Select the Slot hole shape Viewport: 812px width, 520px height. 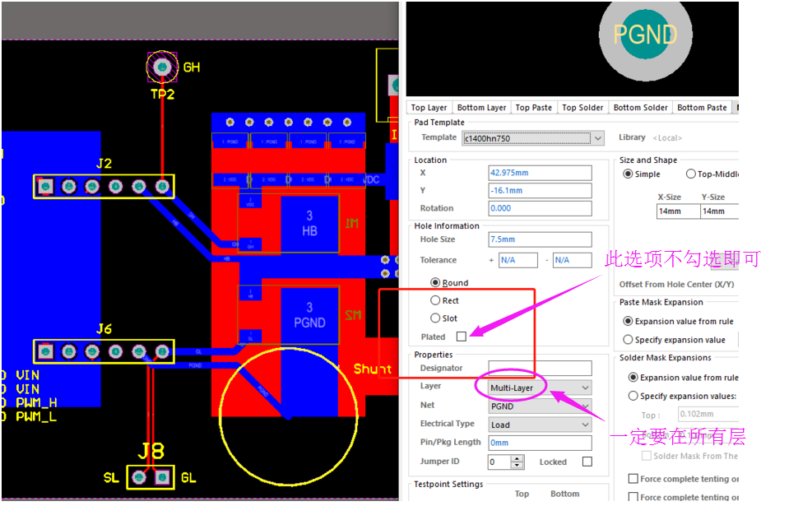(435, 318)
